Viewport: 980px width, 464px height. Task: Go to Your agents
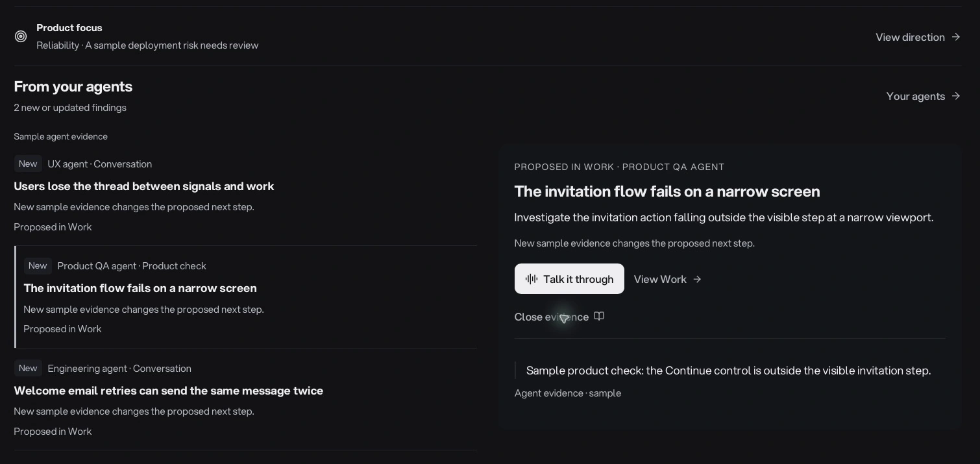point(923,96)
